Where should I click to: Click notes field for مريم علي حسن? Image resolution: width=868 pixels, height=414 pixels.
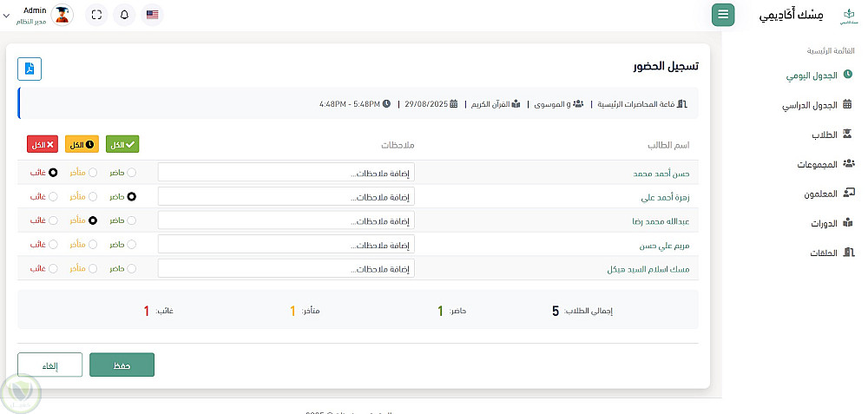(x=286, y=244)
